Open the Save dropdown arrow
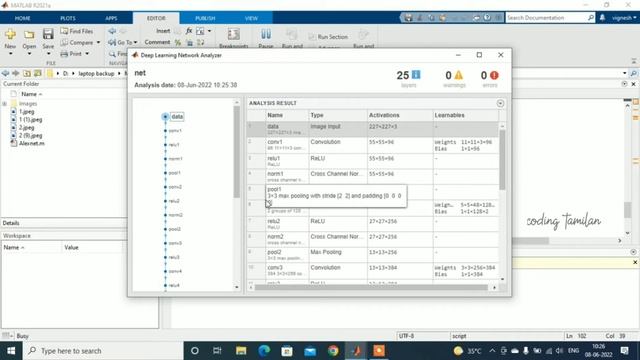The width and height of the screenshot is (640, 360). point(48,53)
